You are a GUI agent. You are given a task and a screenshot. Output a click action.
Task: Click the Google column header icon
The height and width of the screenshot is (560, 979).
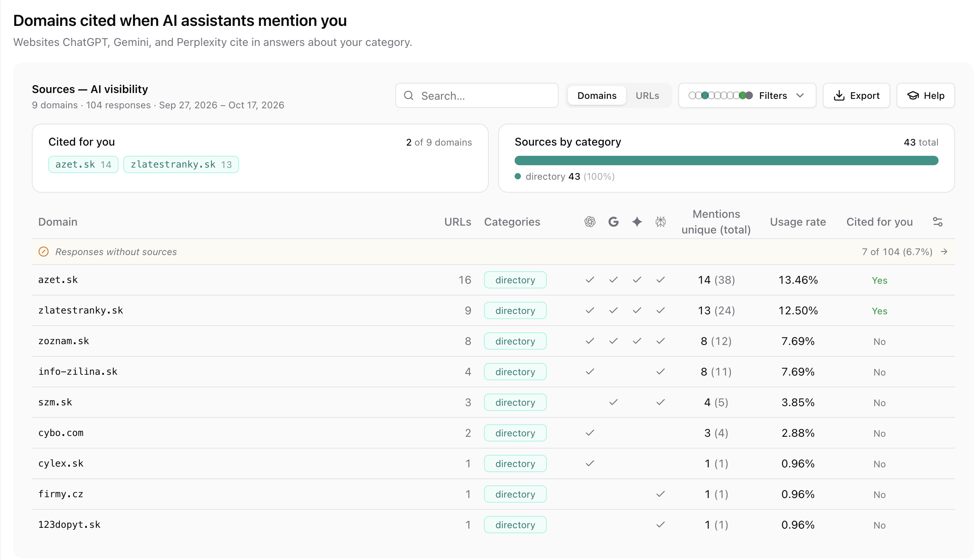coord(613,222)
